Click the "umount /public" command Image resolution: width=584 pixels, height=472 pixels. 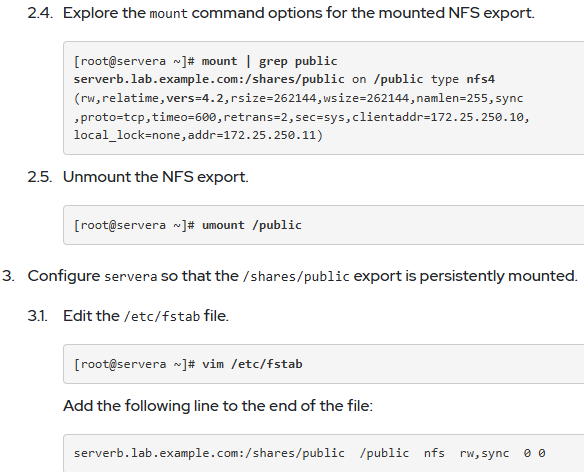pos(252,225)
